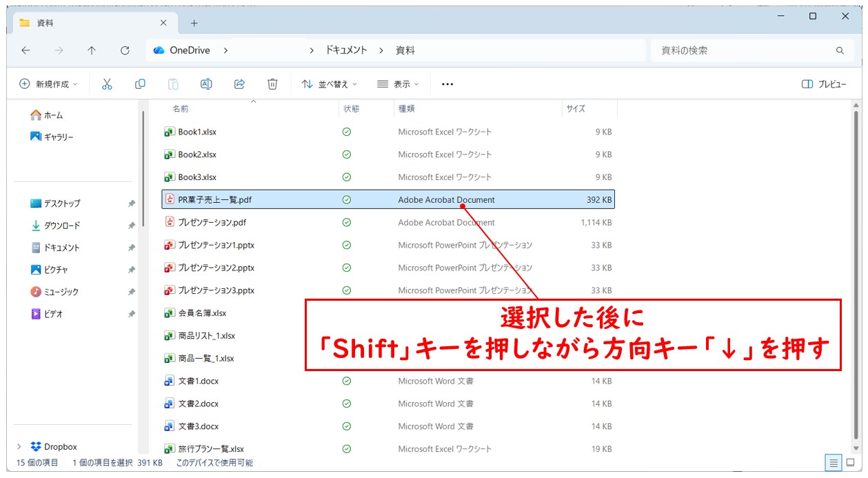Open the See more (...) menu

[447, 83]
